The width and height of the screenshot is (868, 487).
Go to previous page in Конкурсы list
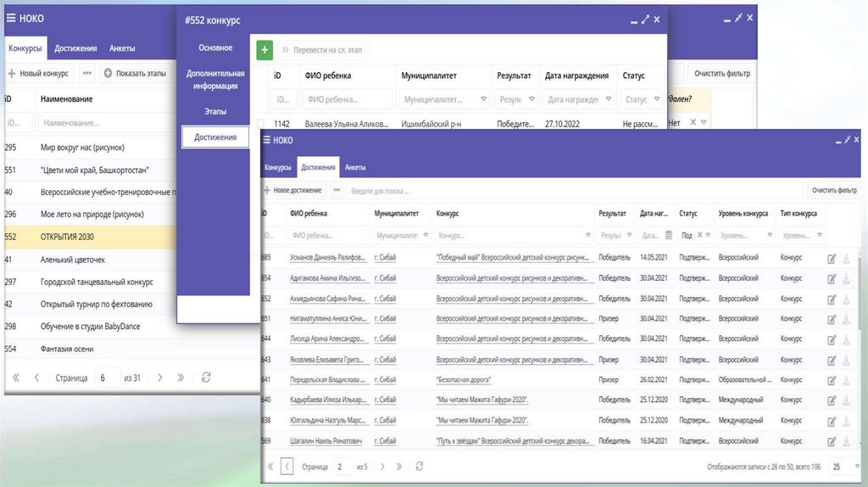click(36, 378)
